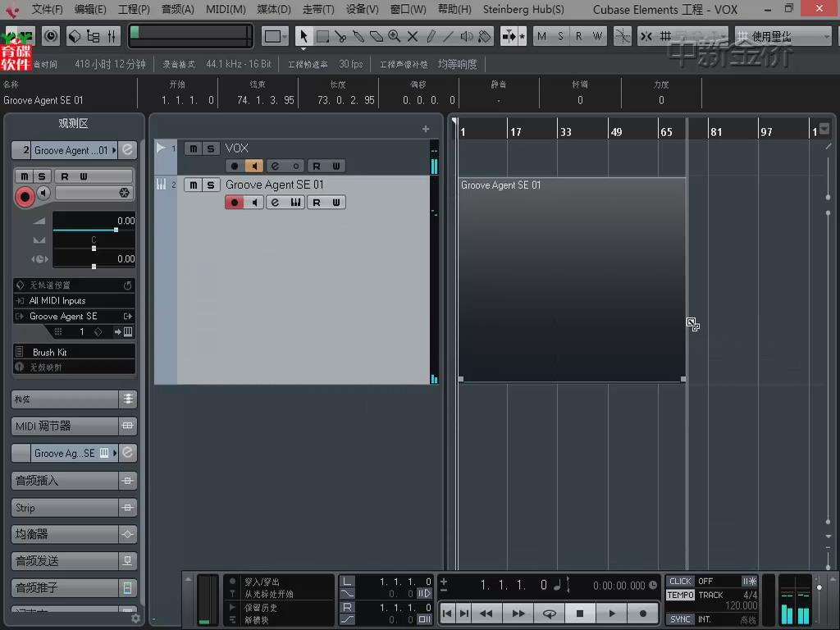Click the transport Play button
The image size is (840, 630).
coord(612,614)
